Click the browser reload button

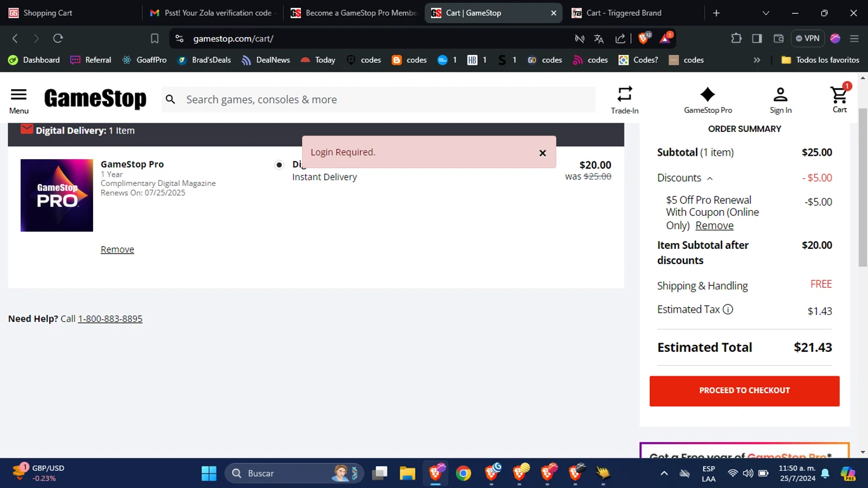58,38
